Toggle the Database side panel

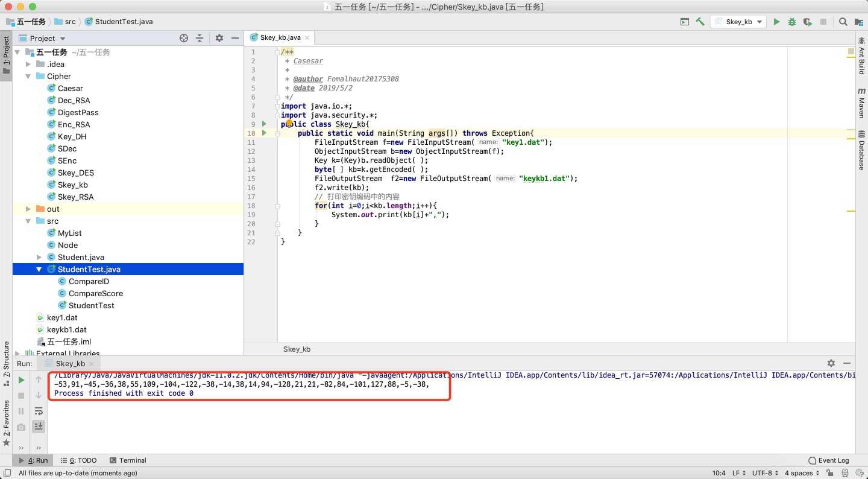click(861, 150)
